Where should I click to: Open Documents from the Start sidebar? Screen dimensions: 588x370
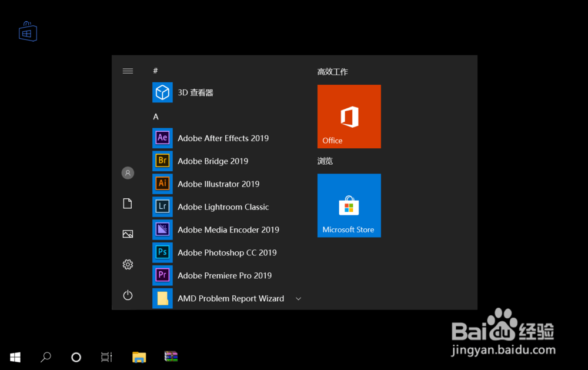click(128, 204)
